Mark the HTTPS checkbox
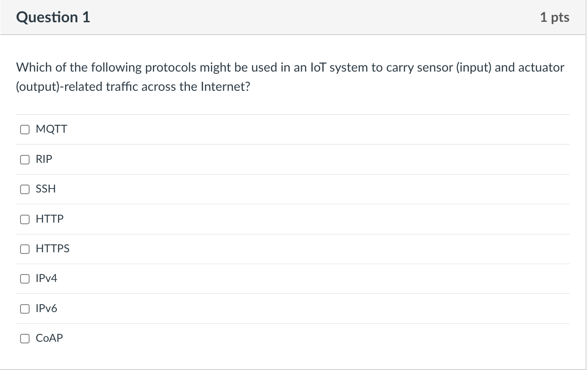588x371 pixels. (25, 249)
